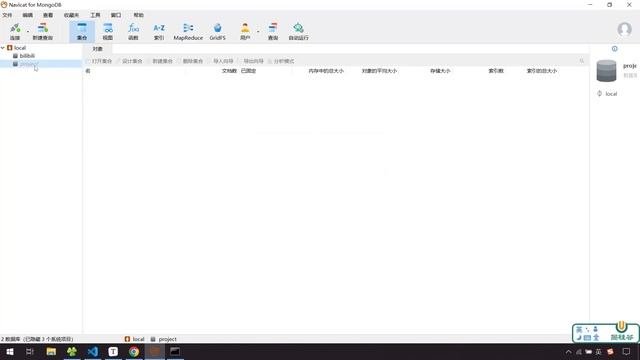640x360 pixels.
Task: Open Google Chrome from the taskbar
Action: [x=134, y=351]
